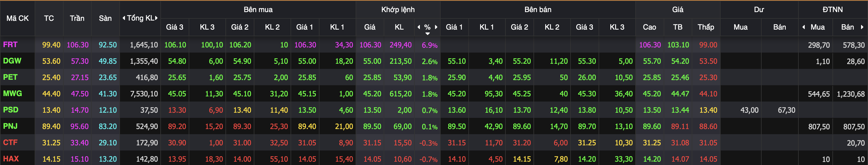Screen dimensions: 868x165
Task: Click the Giá 3 header under Bên mua
Action: [x=175, y=27]
